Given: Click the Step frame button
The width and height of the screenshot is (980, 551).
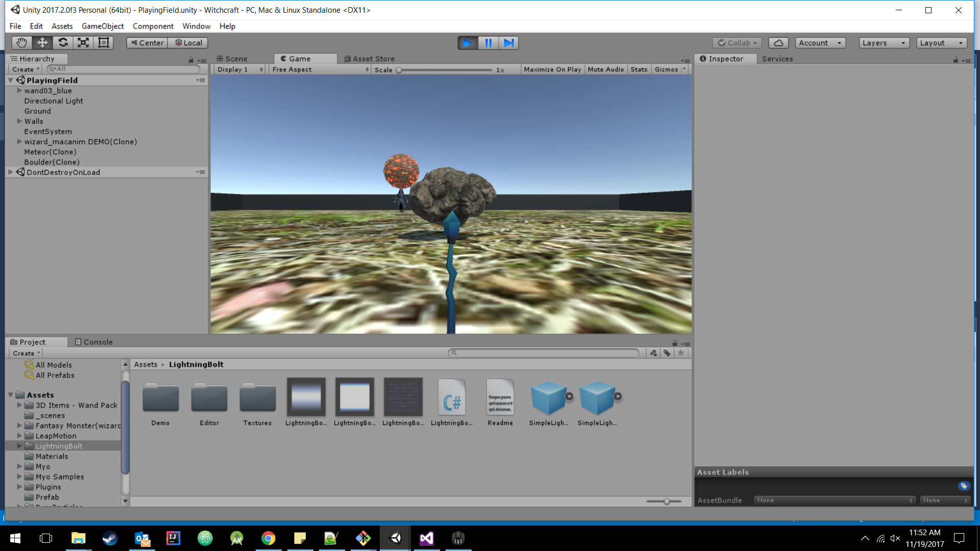Looking at the screenshot, I should tap(509, 43).
